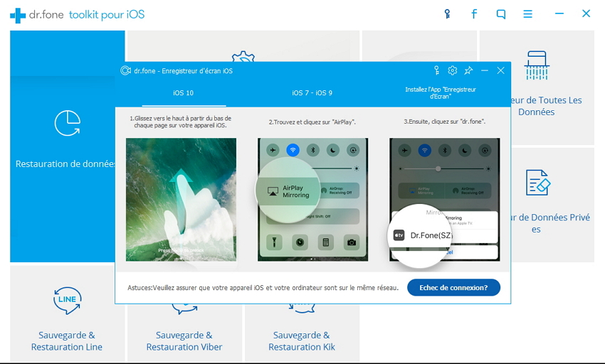Click the key icon in main toolbar
This screenshot has width=605, height=364.
click(x=447, y=14)
